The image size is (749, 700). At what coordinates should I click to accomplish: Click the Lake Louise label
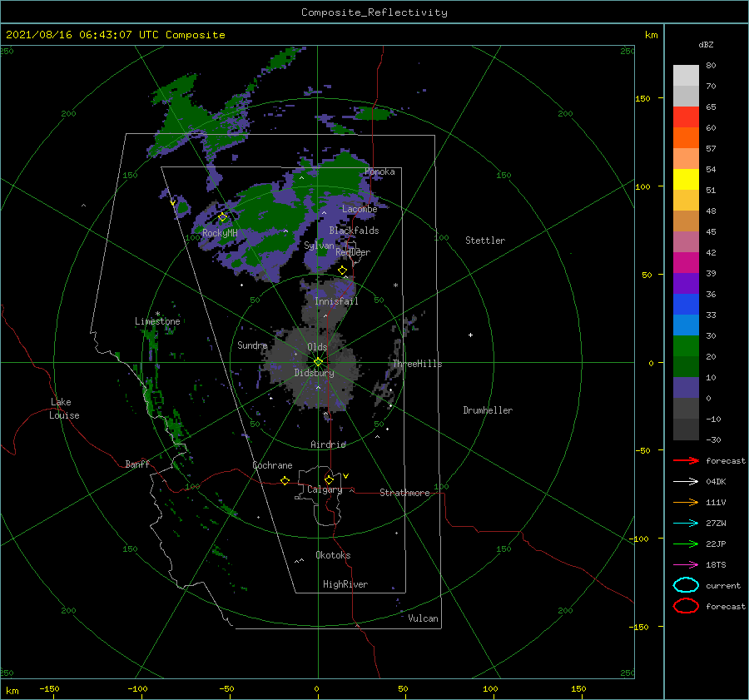click(64, 409)
